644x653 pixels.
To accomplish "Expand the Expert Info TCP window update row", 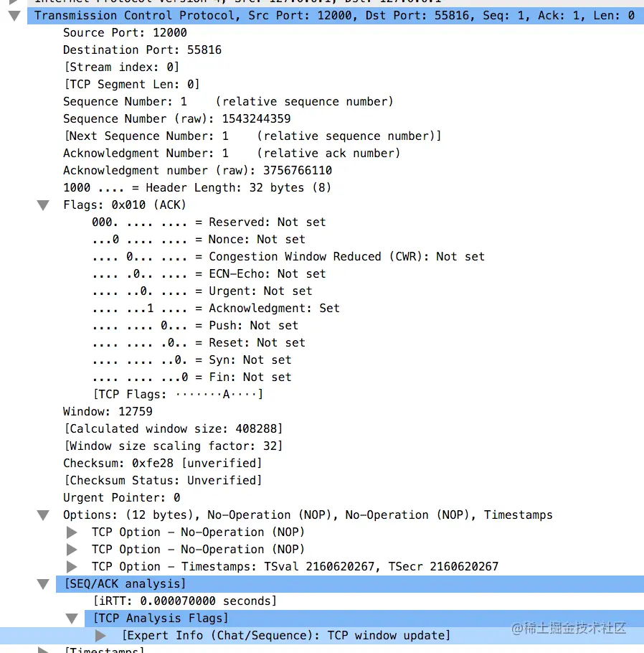I will tap(100, 636).
